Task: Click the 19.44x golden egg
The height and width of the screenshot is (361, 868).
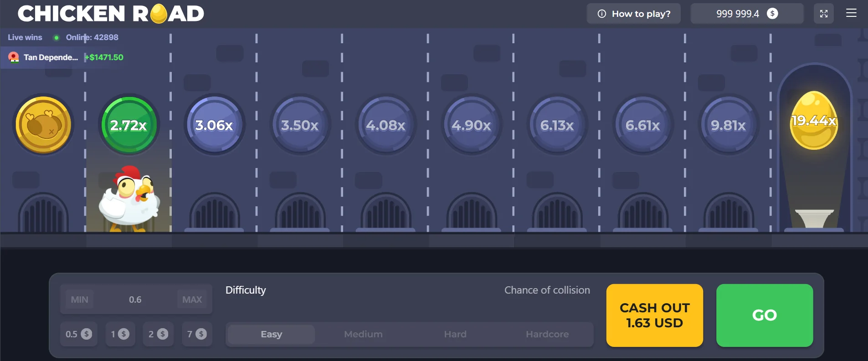Action: coord(814,120)
